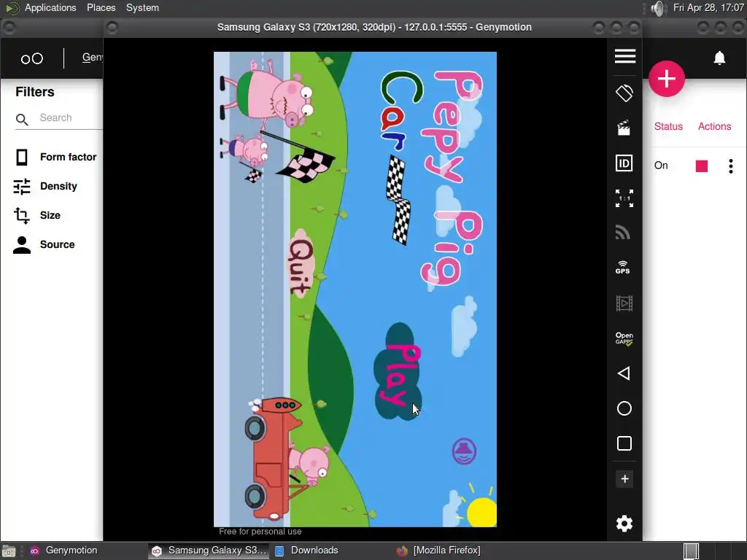Click the volume speaker icon in top panel
Screen dimensions: 747x560
(x=657, y=8)
